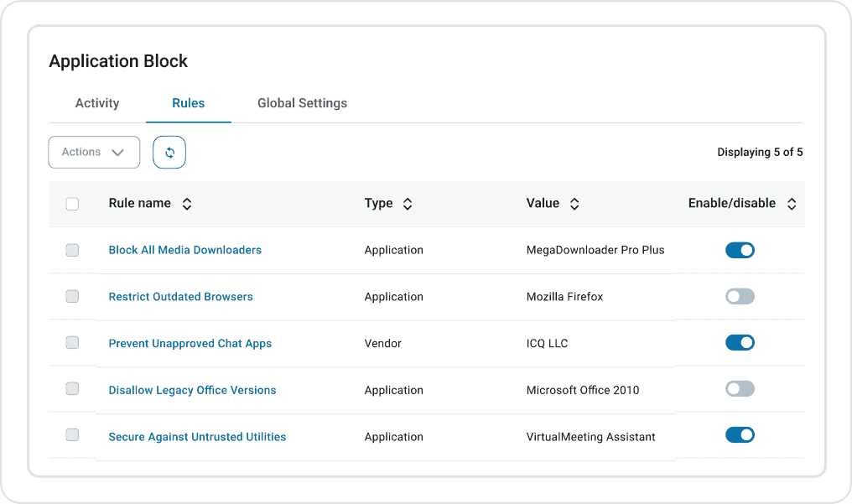The height and width of the screenshot is (504, 852).
Task: Click the Secure Against Untrusted Utilities link
Action: point(197,437)
